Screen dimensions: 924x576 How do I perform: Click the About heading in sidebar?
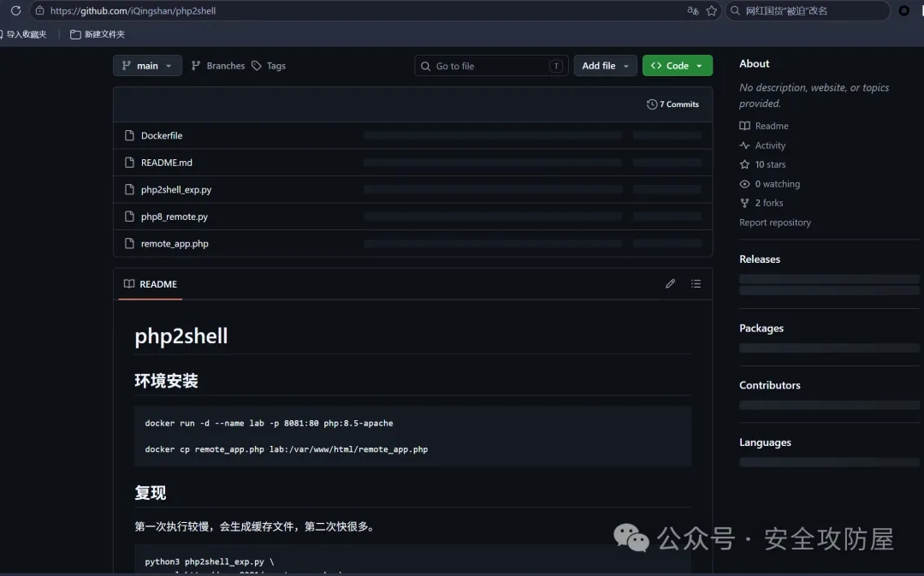[x=755, y=63]
